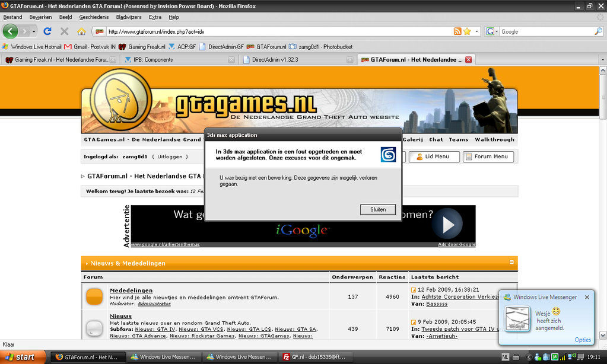Open Nieuws: GTA VCS subforum
This screenshot has height=364, width=607.
(x=201, y=329)
